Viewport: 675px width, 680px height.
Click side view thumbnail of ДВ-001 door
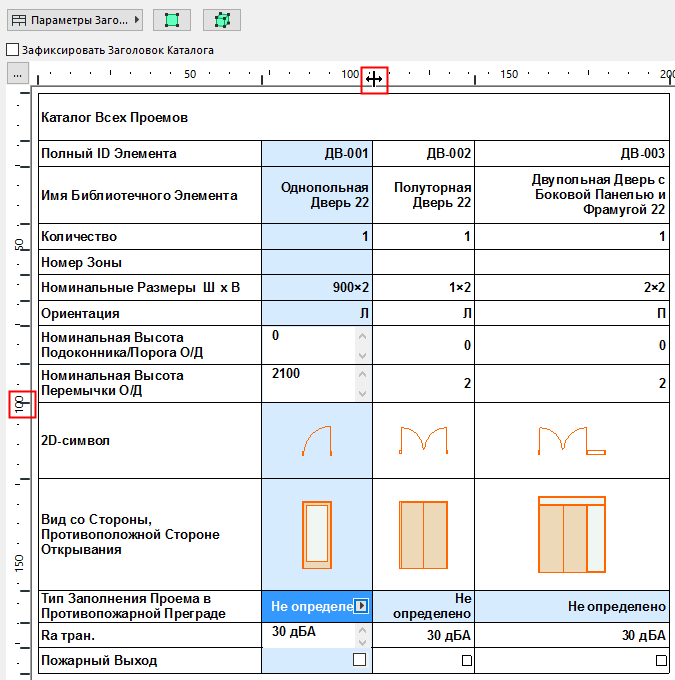click(x=316, y=534)
